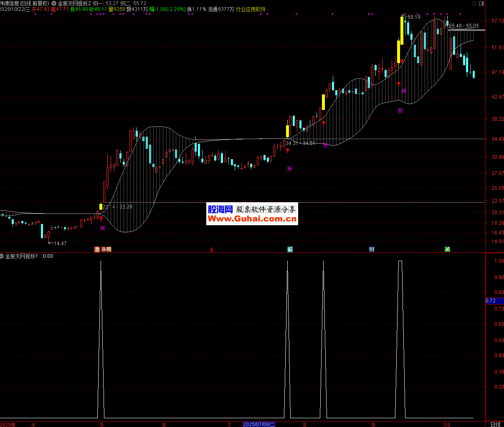Click the 财 financial report marker
The height and width of the screenshot is (427, 504).
click(372, 249)
